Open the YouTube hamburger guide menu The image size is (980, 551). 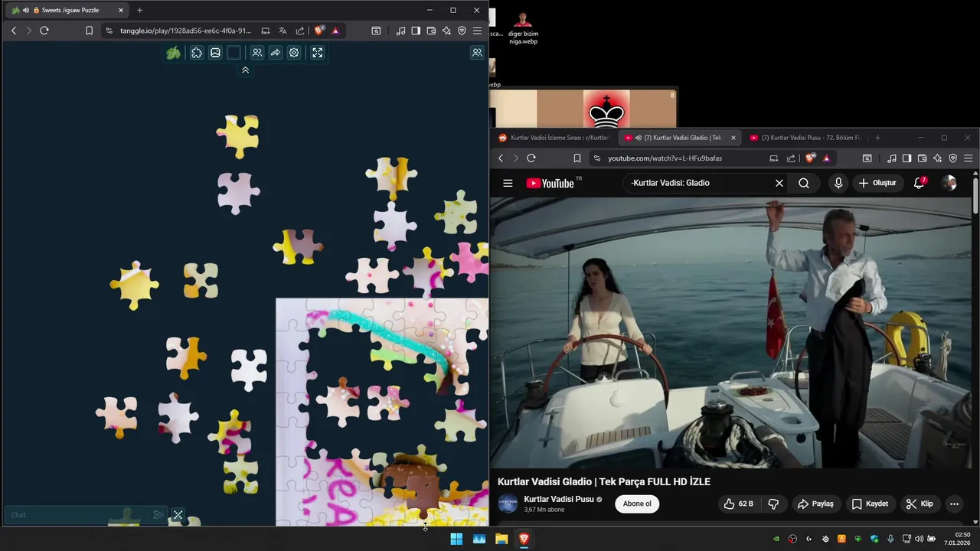pos(508,183)
